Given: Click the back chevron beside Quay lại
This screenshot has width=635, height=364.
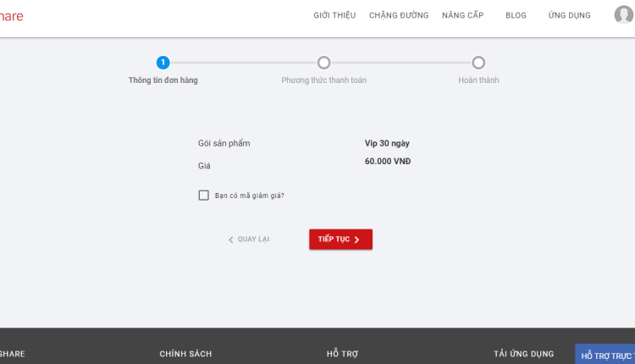Looking at the screenshot, I should coord(231,240).
